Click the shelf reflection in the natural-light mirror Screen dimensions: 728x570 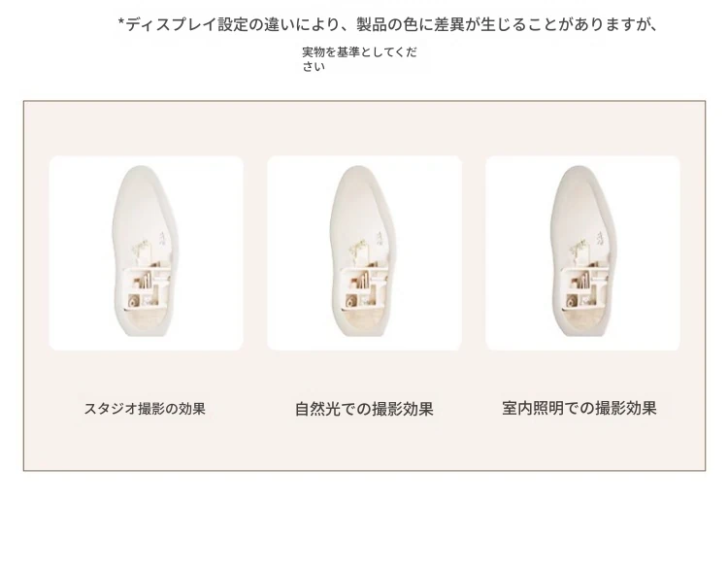pos(364,288)
